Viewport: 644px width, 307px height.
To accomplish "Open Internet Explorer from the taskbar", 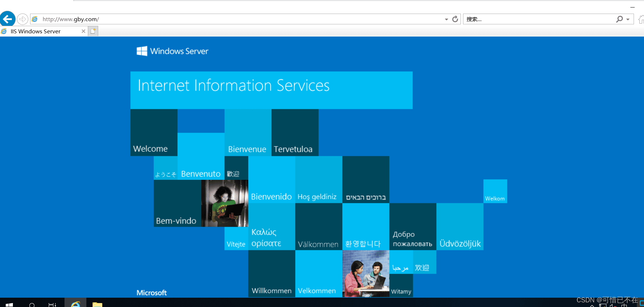I will click(x=75, y=303).
